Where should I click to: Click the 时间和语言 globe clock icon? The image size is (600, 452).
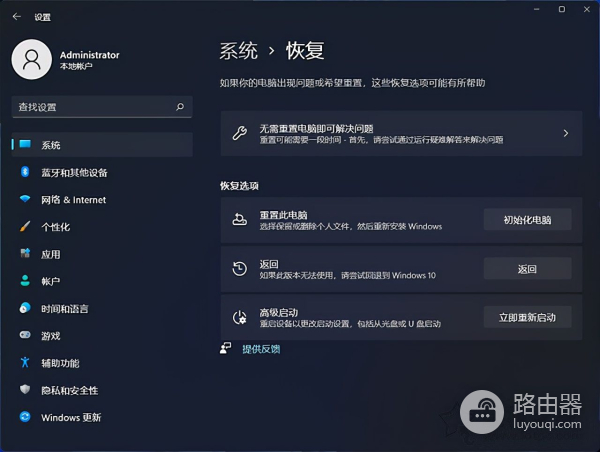pyautogui.click(x=25, y=308)
